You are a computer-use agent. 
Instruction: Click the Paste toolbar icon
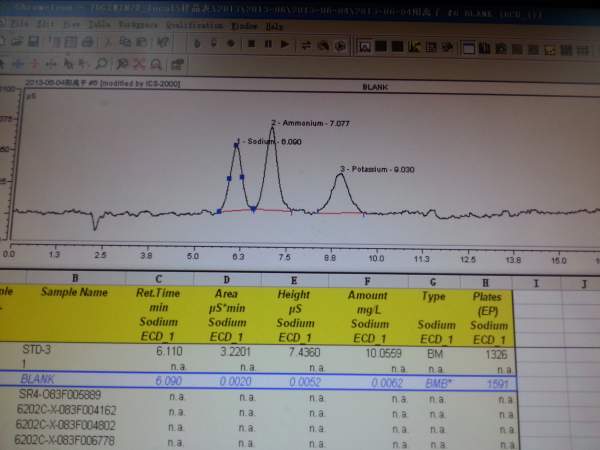142,42
